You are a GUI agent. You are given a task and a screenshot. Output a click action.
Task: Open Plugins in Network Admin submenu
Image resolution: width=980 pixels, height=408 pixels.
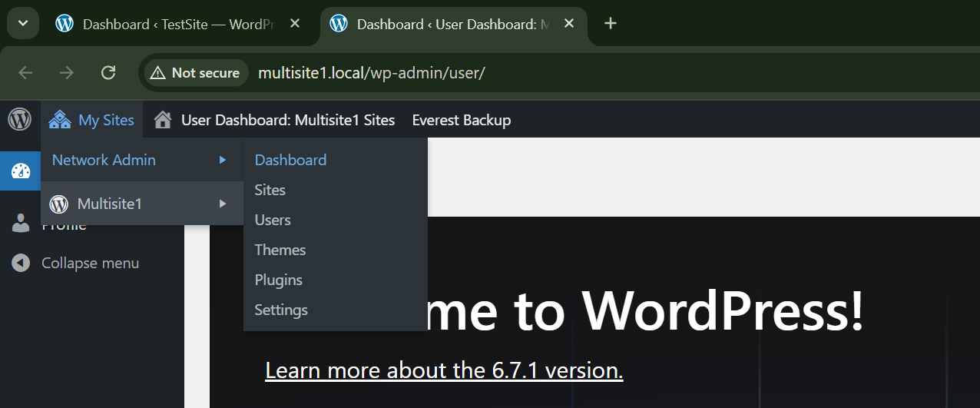278,280
